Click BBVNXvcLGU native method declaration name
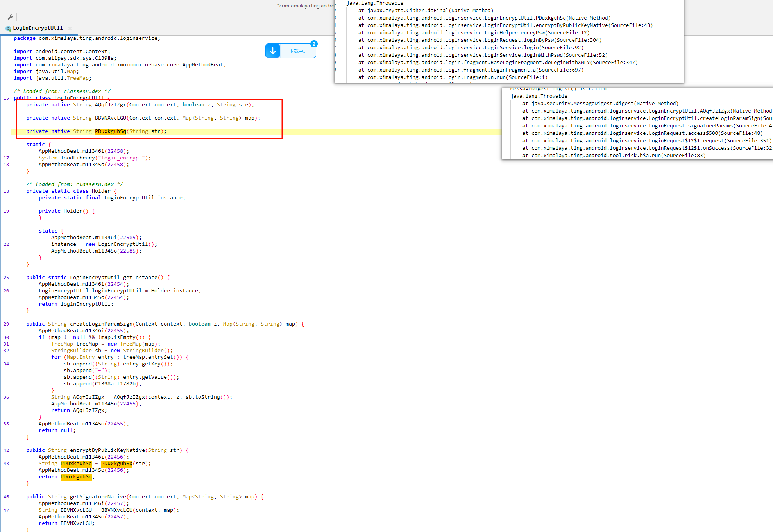 click(111, 118)
